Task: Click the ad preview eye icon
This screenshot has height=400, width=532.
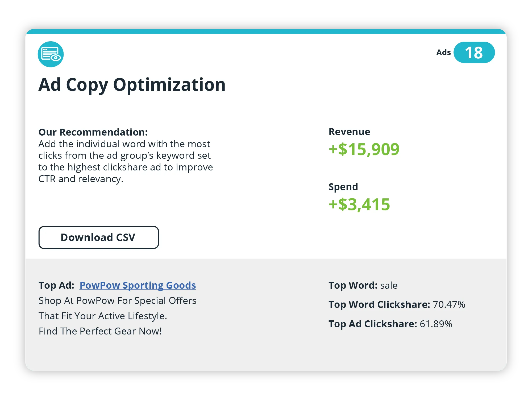Action: click(51, 54)
